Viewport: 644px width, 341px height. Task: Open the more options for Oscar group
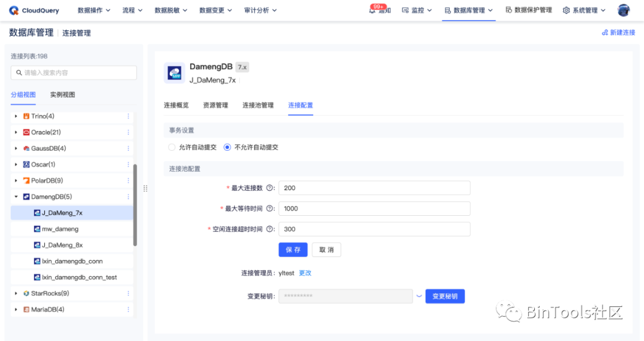128,165
